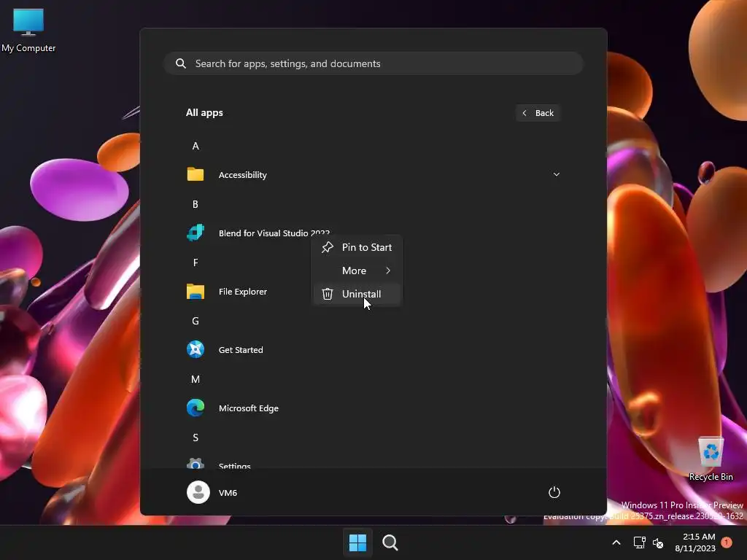
Task: Click Blend for Visual Studio label
Action: (274, 233)
